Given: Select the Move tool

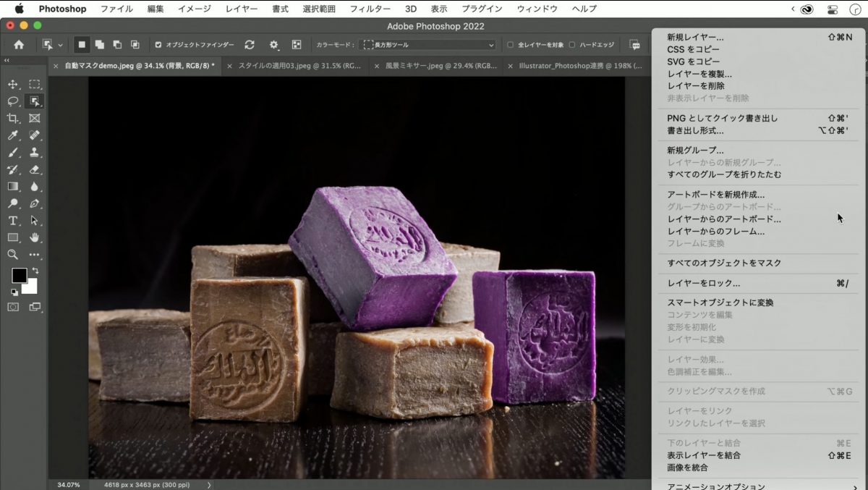Looking at the screenshot, I should [x=13, y=85].
